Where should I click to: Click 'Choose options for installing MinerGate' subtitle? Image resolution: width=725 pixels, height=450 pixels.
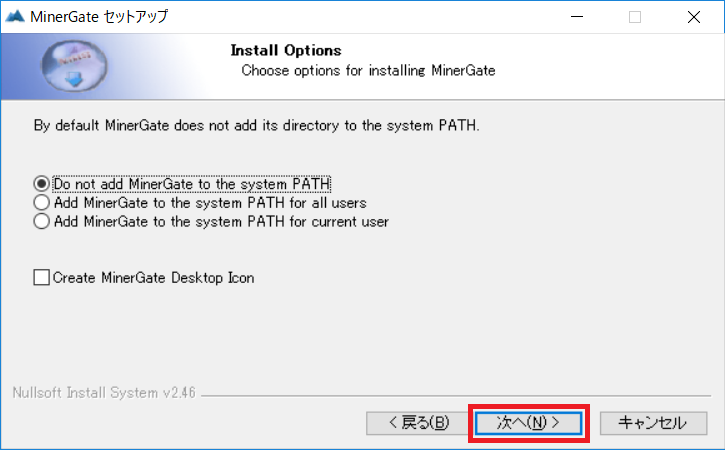369,70
